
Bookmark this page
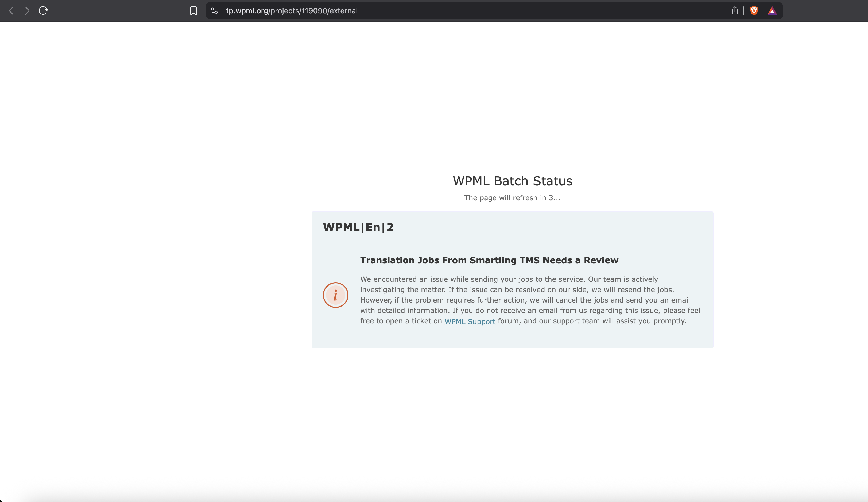(193, 11)
